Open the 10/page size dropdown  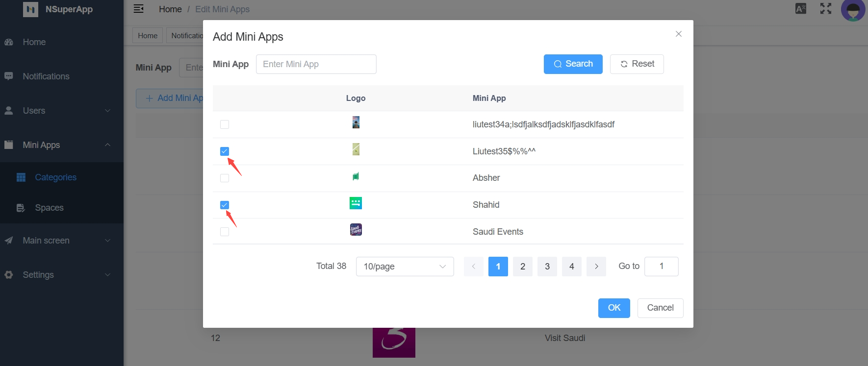[x=405, y=267]
